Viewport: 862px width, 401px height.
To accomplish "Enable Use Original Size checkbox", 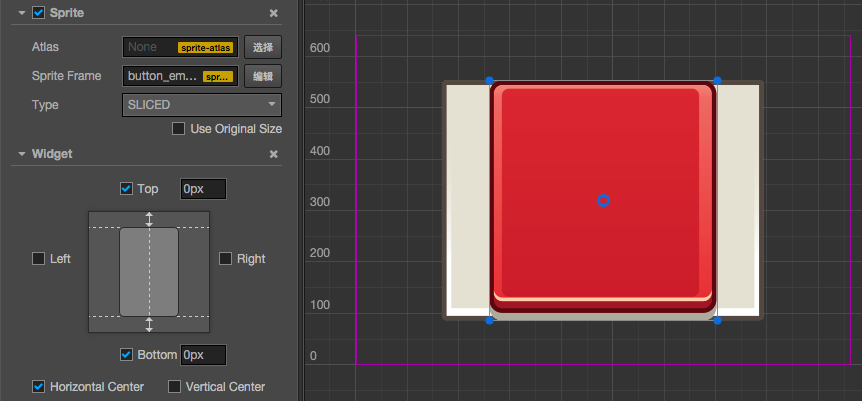I will pyautogui.click(x=178, y=129).
